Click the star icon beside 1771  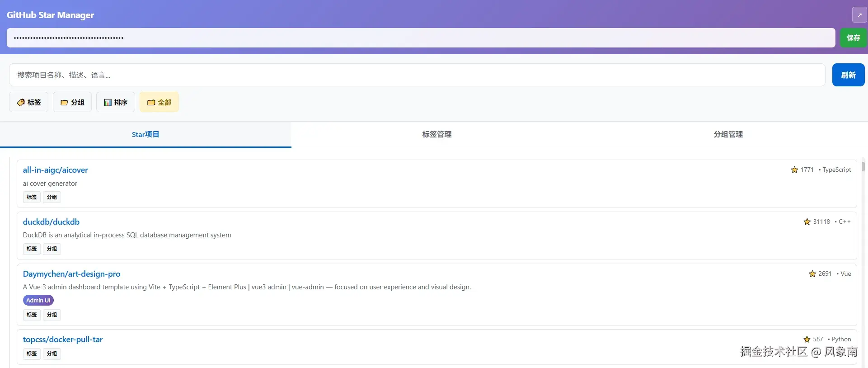[794, 170]
